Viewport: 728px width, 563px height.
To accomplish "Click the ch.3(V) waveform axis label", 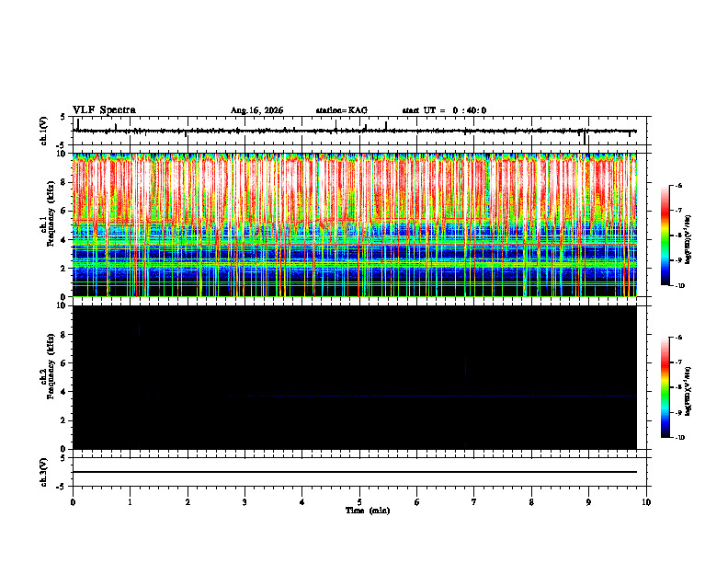I will coord(44,472).
